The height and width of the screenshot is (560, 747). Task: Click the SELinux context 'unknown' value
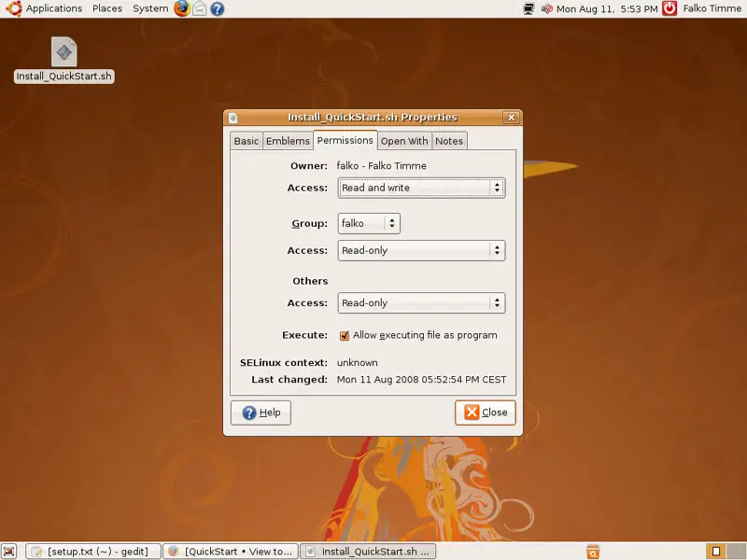pos(358,363)
